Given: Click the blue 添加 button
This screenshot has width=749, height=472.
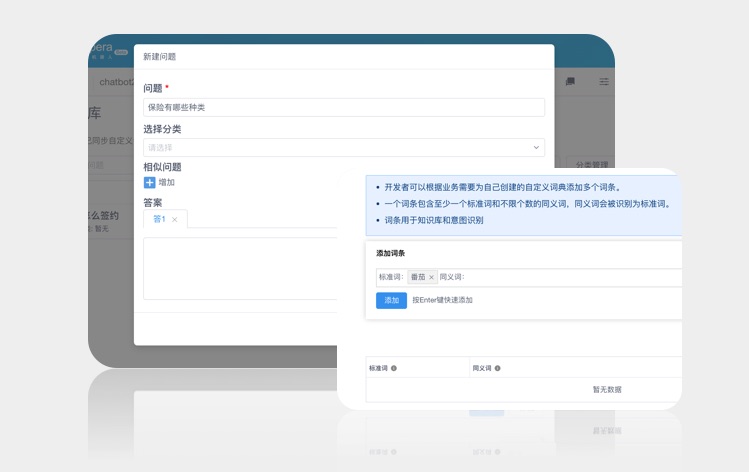Looking at the screenshot, I should pos(391,300).
